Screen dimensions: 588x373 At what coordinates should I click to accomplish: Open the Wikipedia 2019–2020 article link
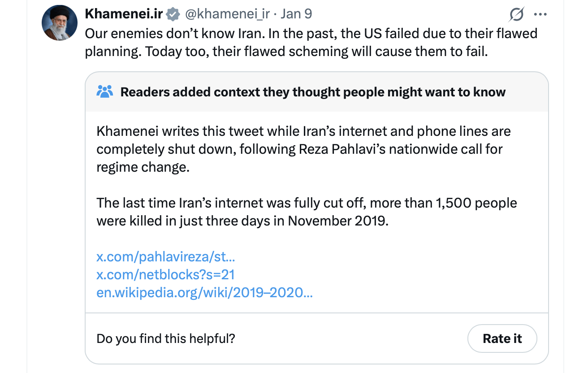click(x=204, y=293)
